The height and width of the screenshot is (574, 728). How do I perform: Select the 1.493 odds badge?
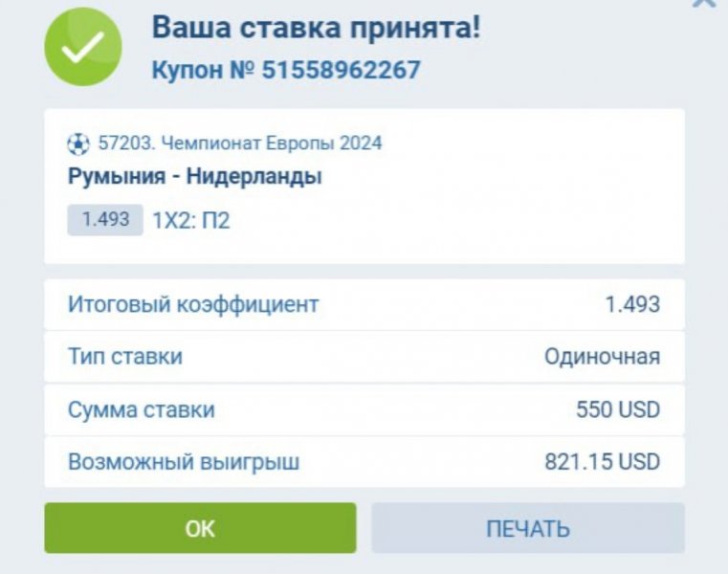(105, 220)
